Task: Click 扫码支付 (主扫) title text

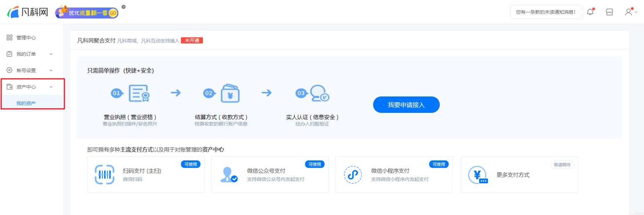Action: 142,171
